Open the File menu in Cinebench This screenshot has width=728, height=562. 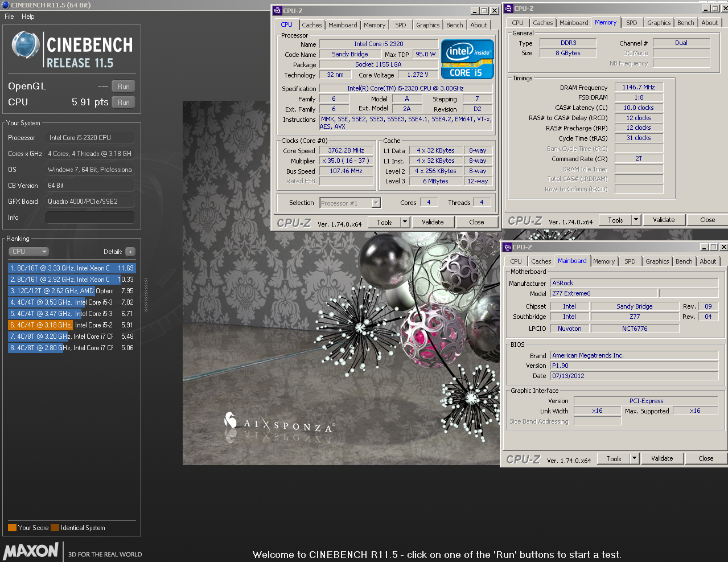[9, 17]
